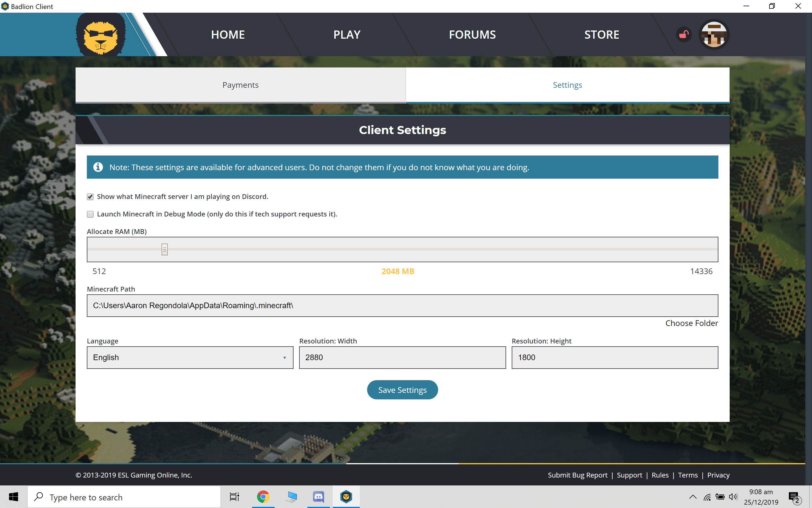Click the "14336" maximum RAM label
The image size is (812, 508).
(x=701, y=271)
